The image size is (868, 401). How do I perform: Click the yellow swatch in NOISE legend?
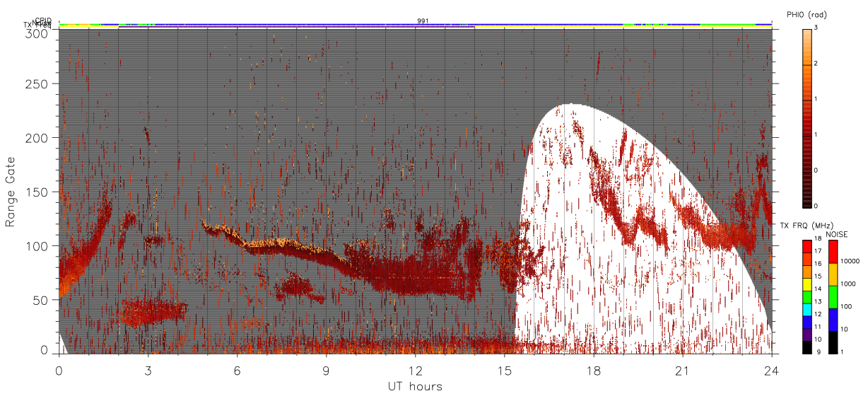[833, 274]
